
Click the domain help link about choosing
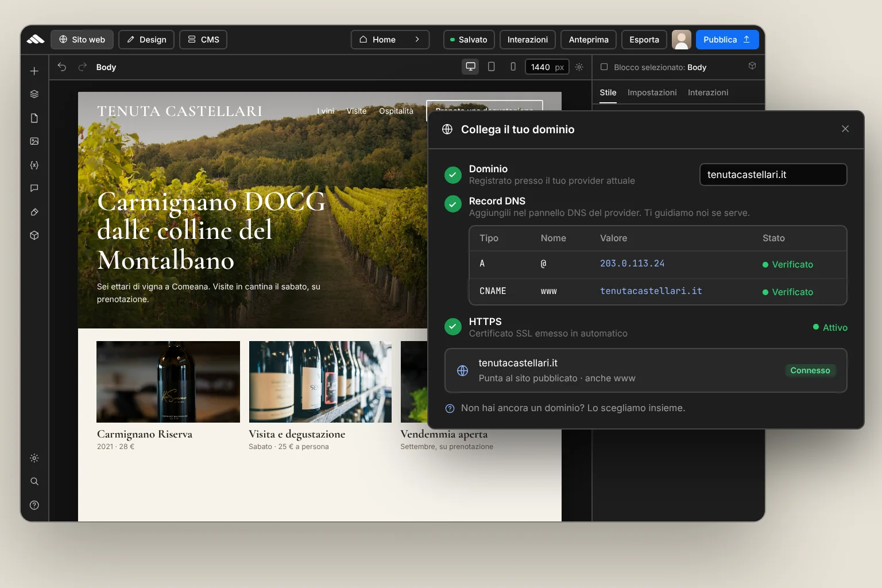pyautogui.click(x=573, y=408)
